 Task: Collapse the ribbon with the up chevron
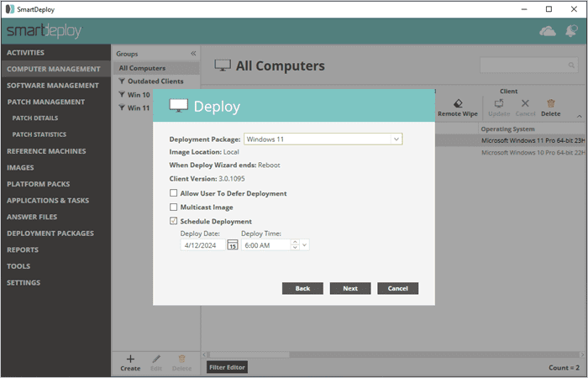coord(580,117)
